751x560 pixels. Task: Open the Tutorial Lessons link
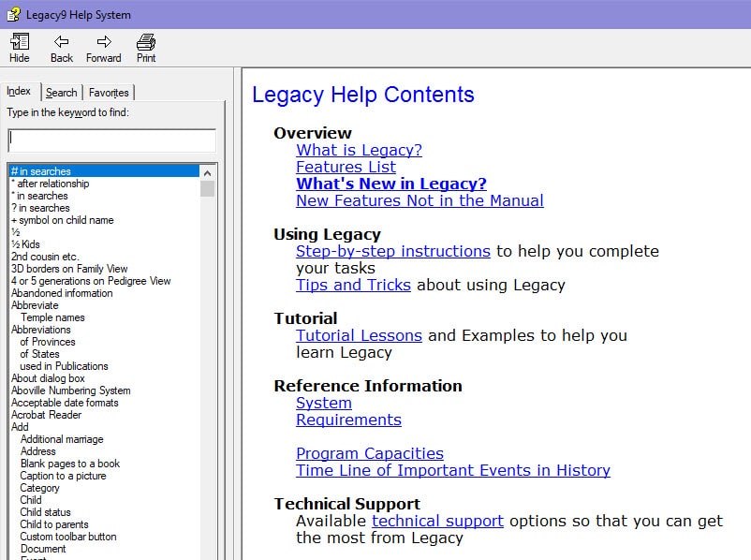point(359,335)
